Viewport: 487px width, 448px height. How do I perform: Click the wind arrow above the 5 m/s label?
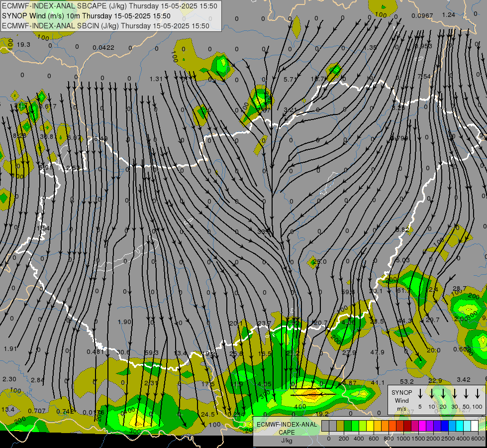coord(420,394)
